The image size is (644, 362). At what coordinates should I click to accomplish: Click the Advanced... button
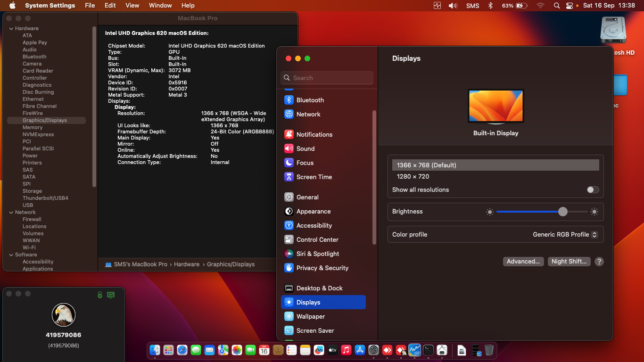[523, 262]
